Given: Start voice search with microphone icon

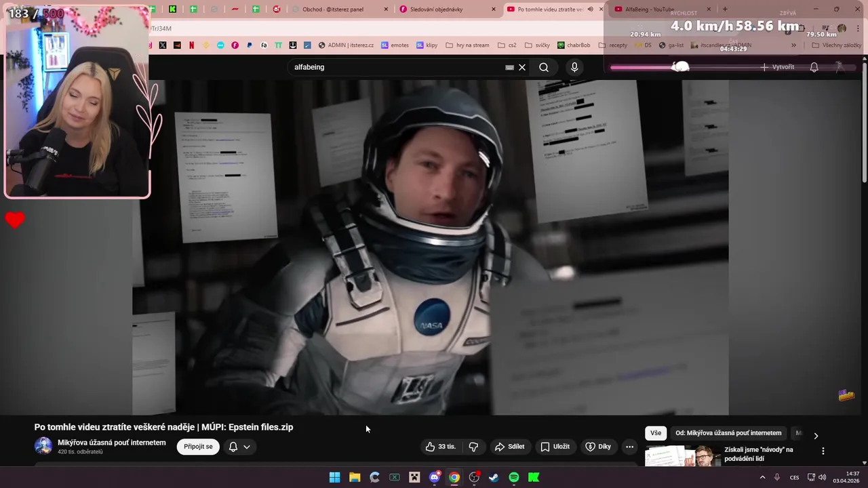Looking at the screenshot, I should click(574, 67).
